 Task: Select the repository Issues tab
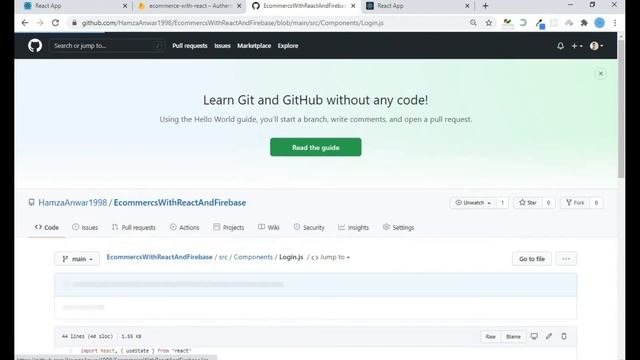(85, 227)
